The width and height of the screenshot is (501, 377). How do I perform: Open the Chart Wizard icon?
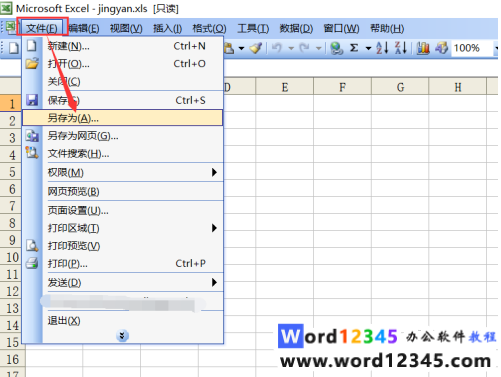pos(423,48)
